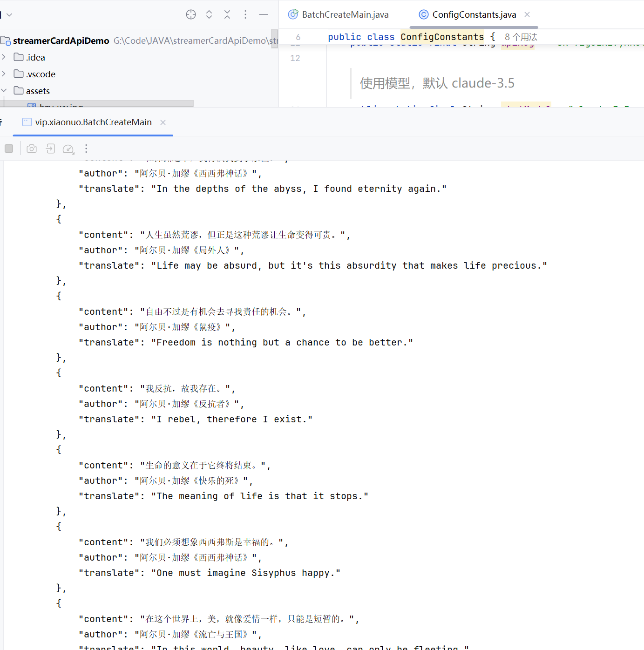Close the ConfigConstants.java editor tab
Viewport: 644px width, 650px height.
527,14
